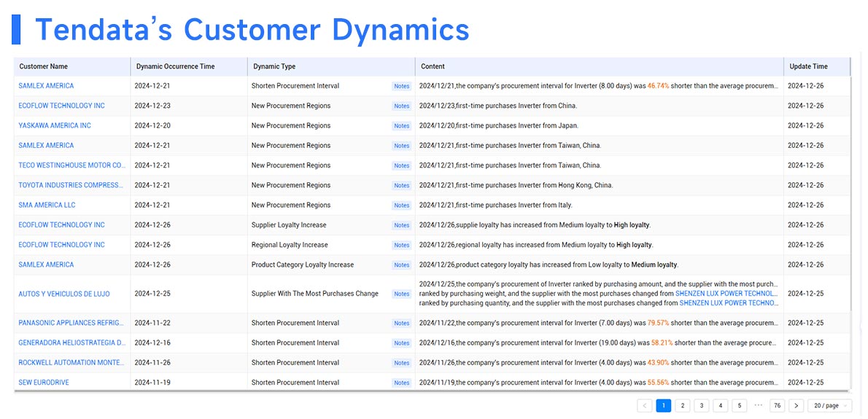Open Notes for ROCKWELL AUTOMATION row

[401, 363]
